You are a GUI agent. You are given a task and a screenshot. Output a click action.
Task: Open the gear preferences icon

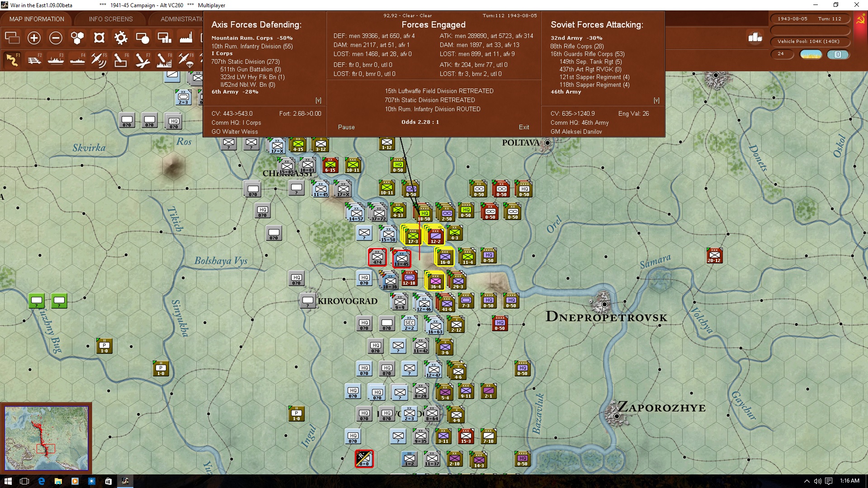tap(121, 38)
